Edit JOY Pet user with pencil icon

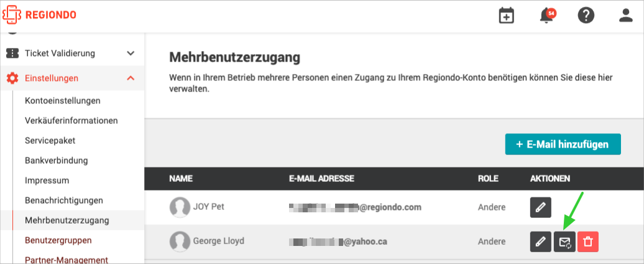[x=541, y=207]
